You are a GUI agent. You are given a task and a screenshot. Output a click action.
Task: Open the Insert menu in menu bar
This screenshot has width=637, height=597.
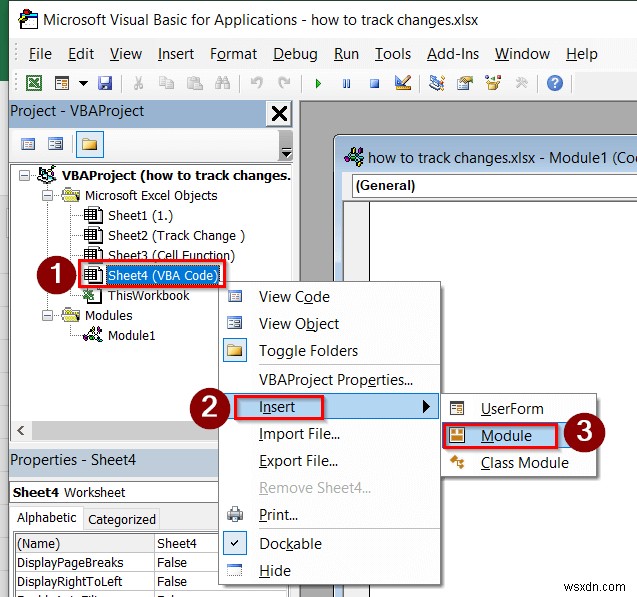pos(176,54)
